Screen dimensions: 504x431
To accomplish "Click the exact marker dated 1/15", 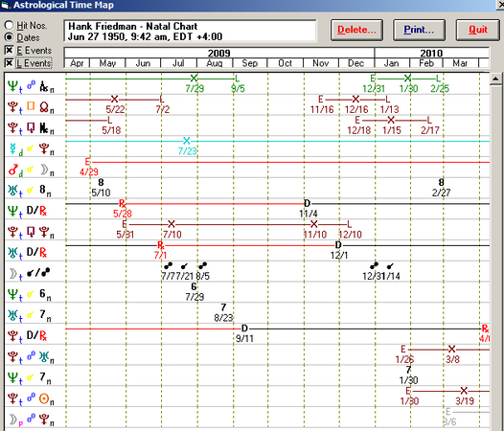I will coord(391,120).
